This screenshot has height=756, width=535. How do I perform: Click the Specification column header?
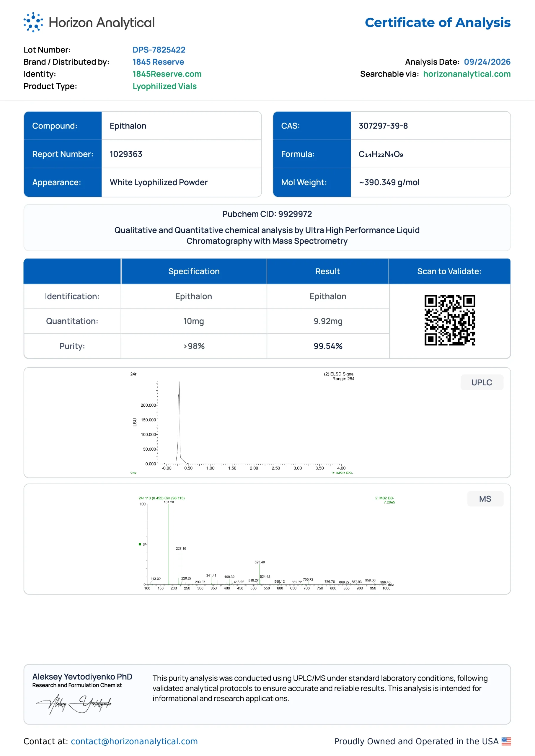194,271
